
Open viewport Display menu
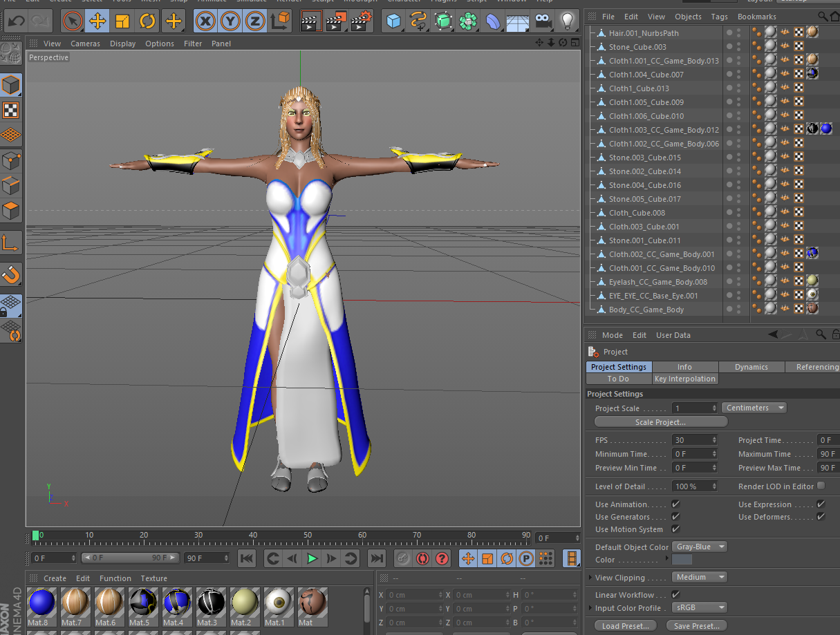tap(122, 44)
